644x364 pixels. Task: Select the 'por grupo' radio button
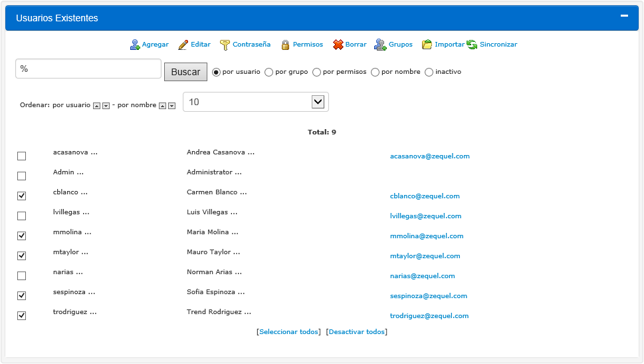point(269,72)
